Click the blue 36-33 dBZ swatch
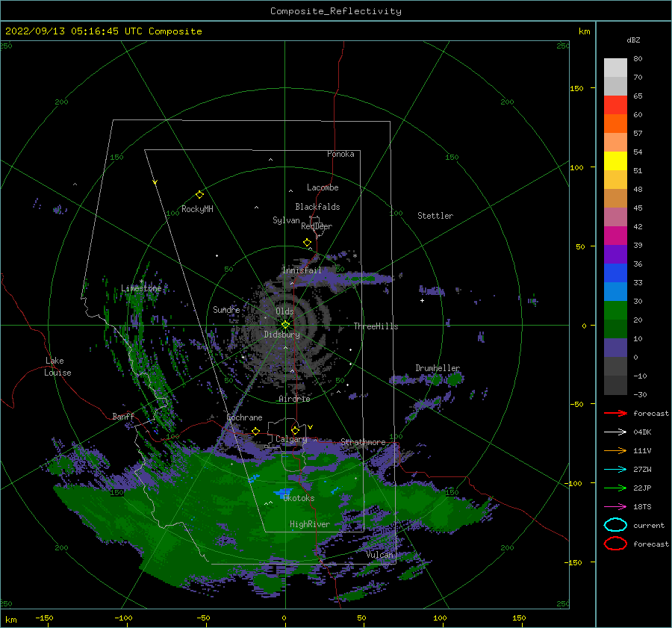This screenshot has width=672, height=628. 615,273
